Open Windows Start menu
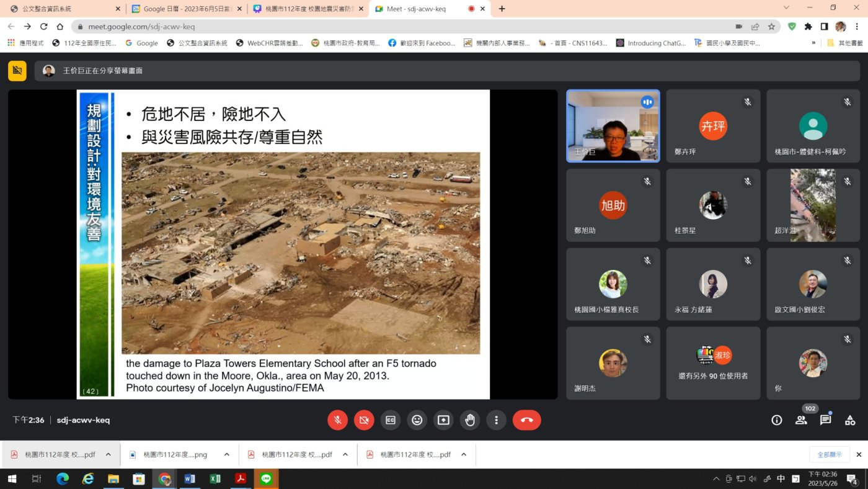 11,478
